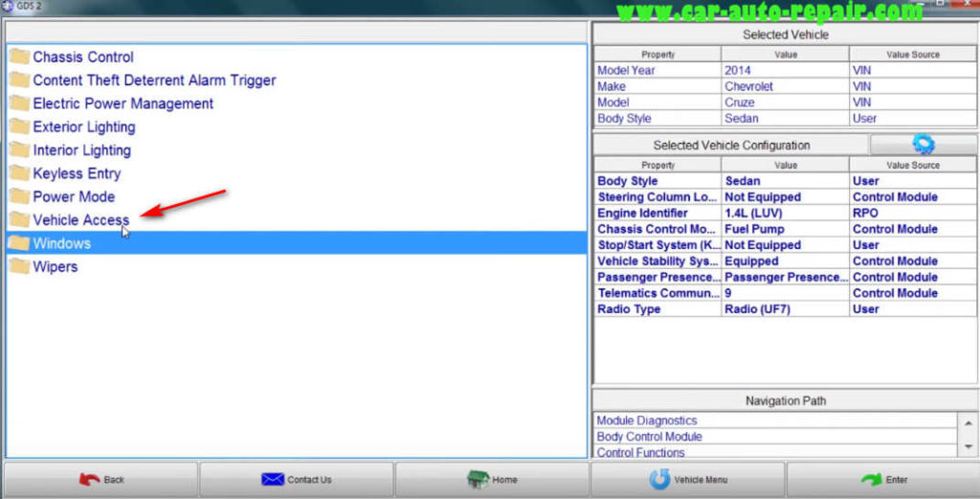
Task: Click the Windows folder icon
Action: [20, 243]
